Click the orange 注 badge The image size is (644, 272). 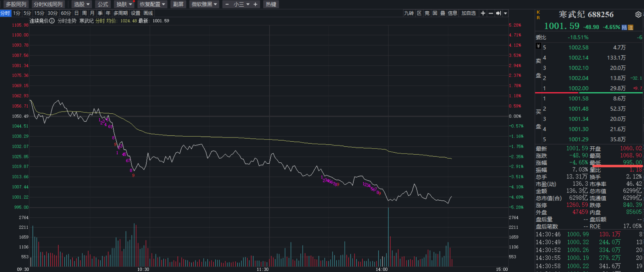[630, 27]
